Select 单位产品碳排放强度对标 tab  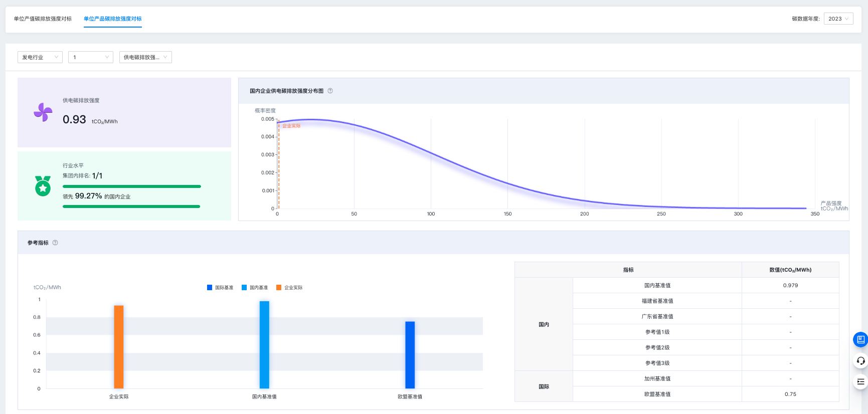click(113, 19)
